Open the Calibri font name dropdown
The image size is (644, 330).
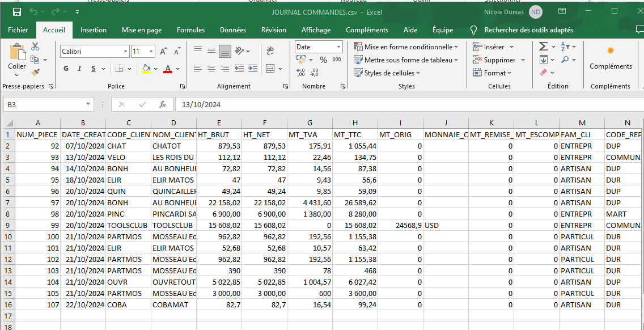(x=125, y=52)
